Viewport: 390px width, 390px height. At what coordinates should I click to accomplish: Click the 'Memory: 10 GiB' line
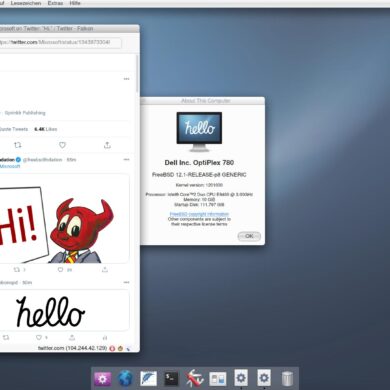coord(199,199)
